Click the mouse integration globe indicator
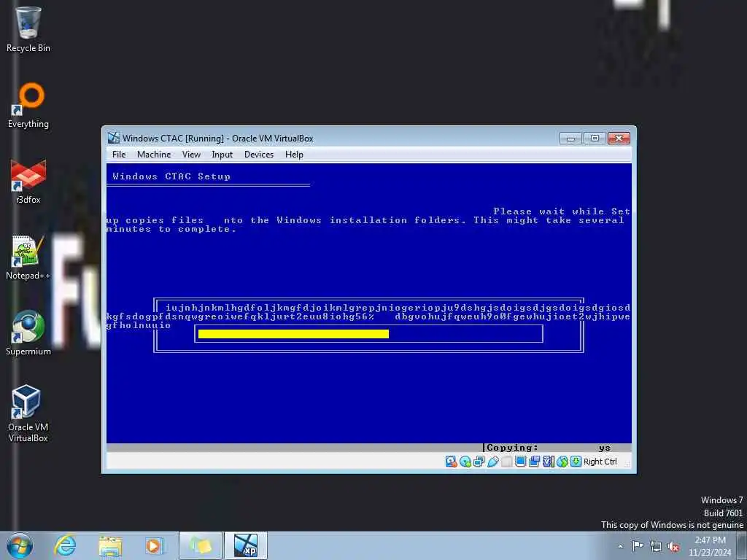The width and height of the screenshot is (747, 560). 562,462
